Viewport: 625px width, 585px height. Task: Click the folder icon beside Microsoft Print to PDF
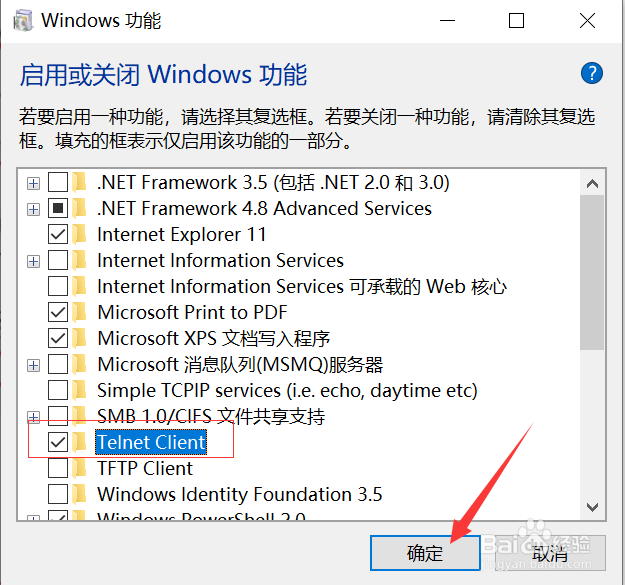point(82,313)
